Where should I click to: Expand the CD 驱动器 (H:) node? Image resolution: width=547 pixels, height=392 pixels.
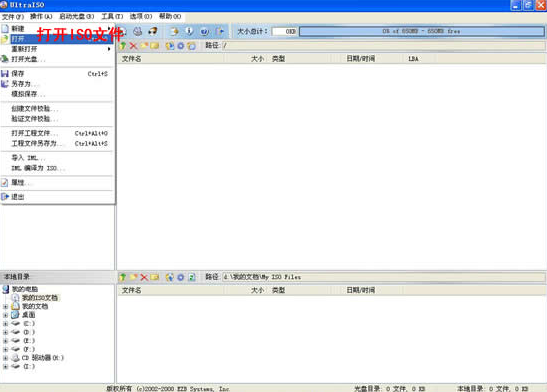pos(5,358)
